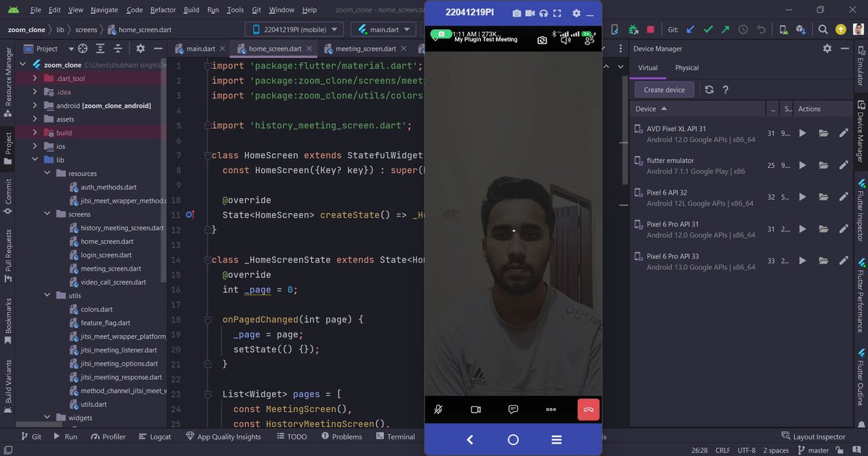
Task: Open the Terminal tool window
Action: pyautogui.click(x=394, y=436)
